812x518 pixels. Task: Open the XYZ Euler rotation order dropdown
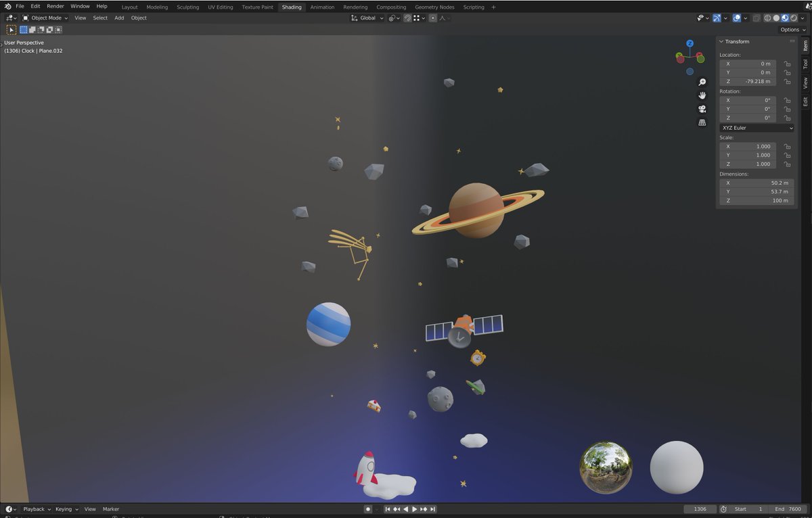point(756,128)
